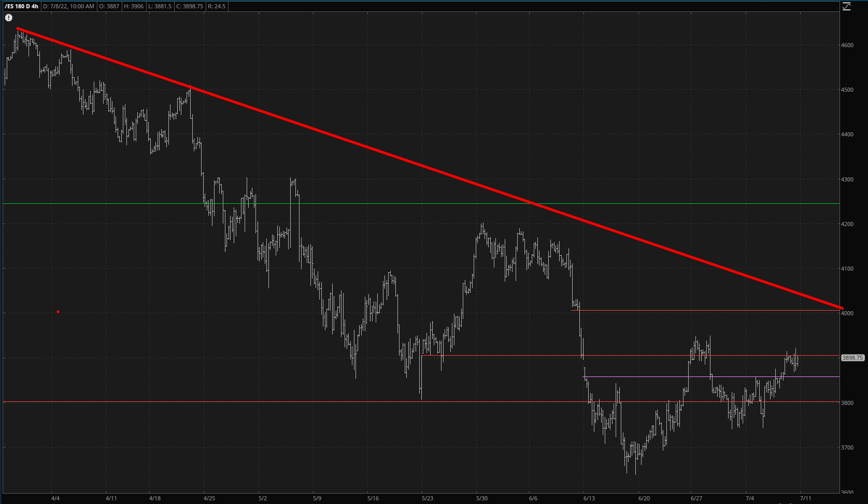Click the 6/27 date axis label
The width and height of the screenshot is (868, 504).
[696, 498]
